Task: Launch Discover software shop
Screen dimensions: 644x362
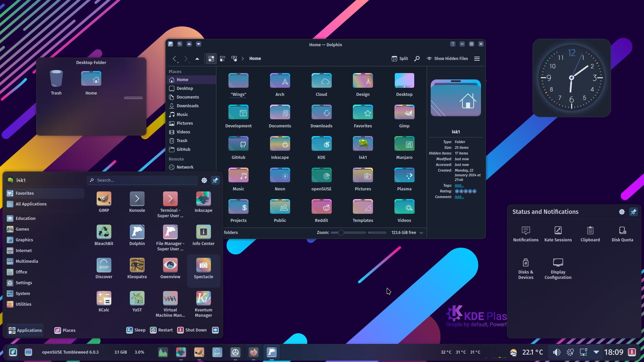Action: 104,268
